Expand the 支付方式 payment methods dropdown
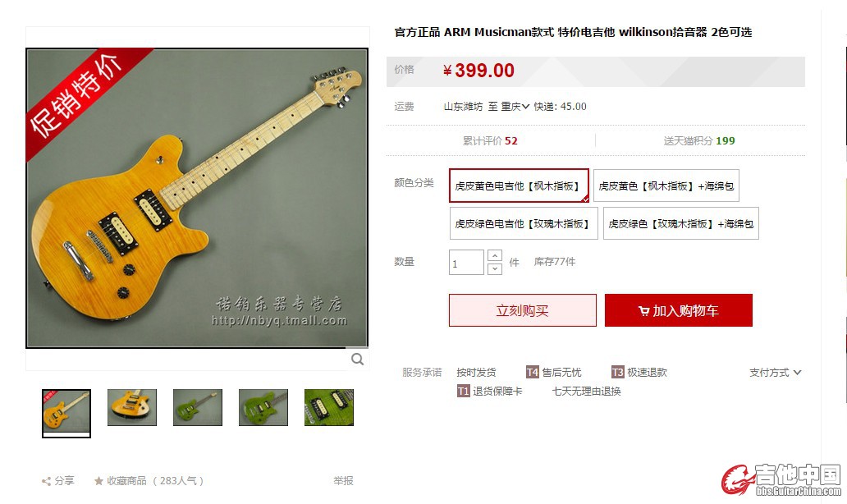 pos(775,372)
